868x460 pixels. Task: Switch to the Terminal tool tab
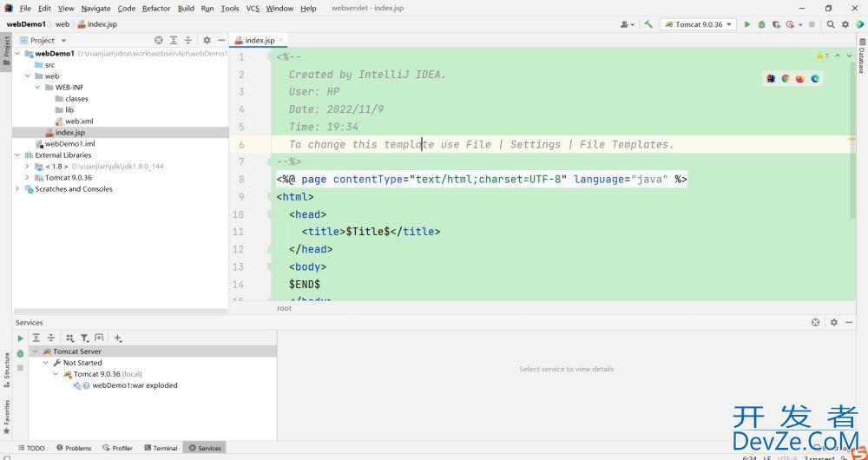[x=161, y=448]
